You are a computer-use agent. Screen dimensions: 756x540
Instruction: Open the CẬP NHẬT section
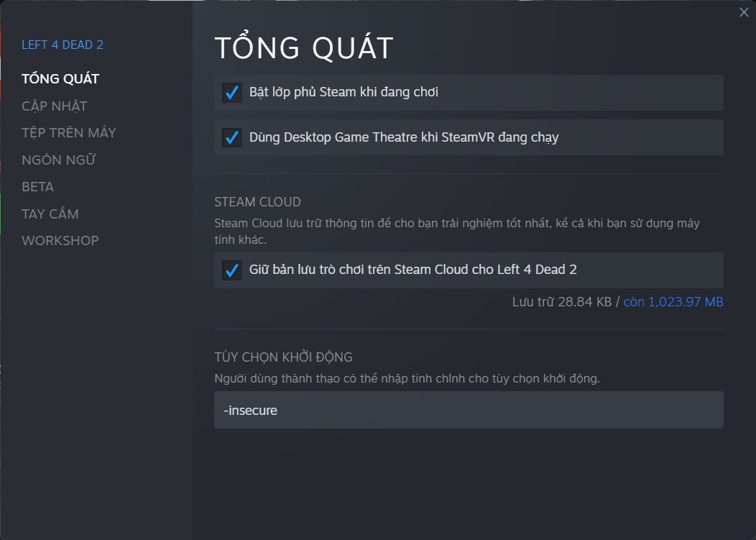coord(55,106)
